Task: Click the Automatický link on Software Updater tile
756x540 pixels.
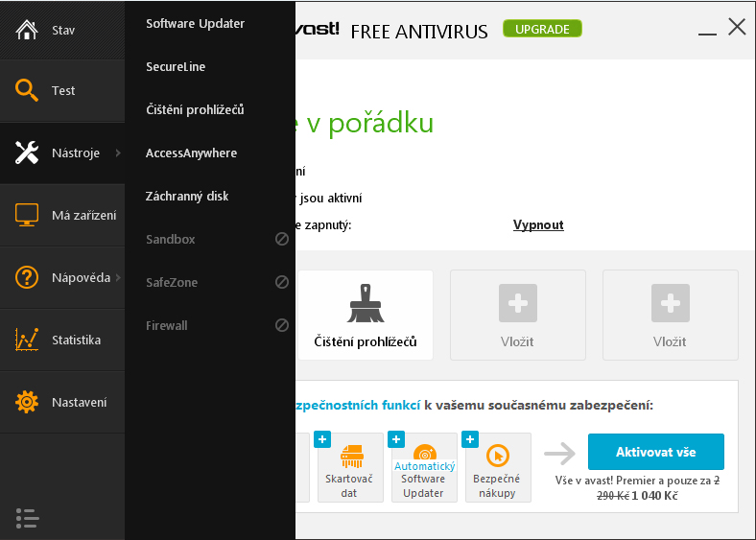Action: 424,466
